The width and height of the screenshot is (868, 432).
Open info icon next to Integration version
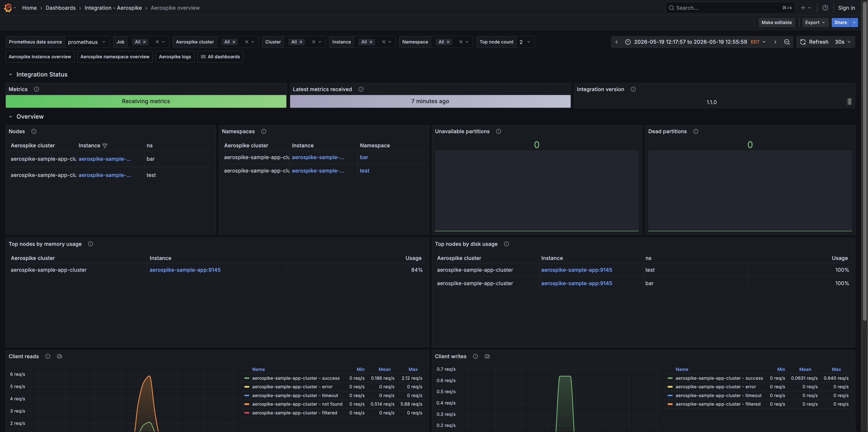pos(633,89)
